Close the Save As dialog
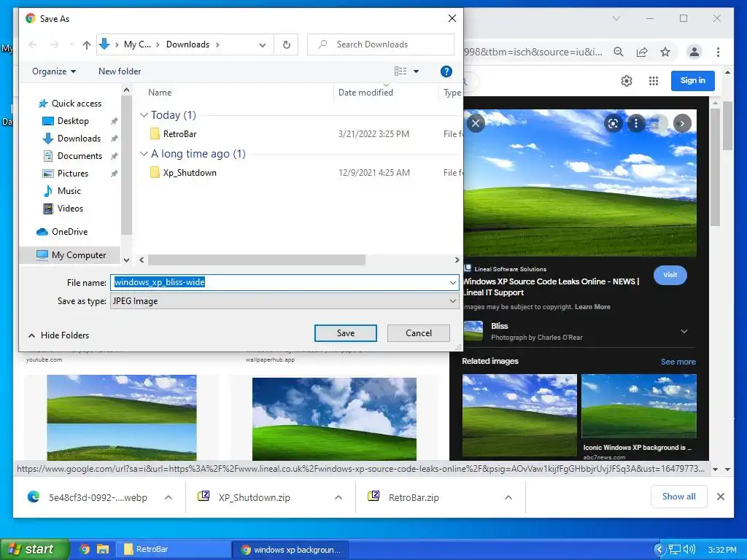The image size is (747, 560). pos(452,18)
